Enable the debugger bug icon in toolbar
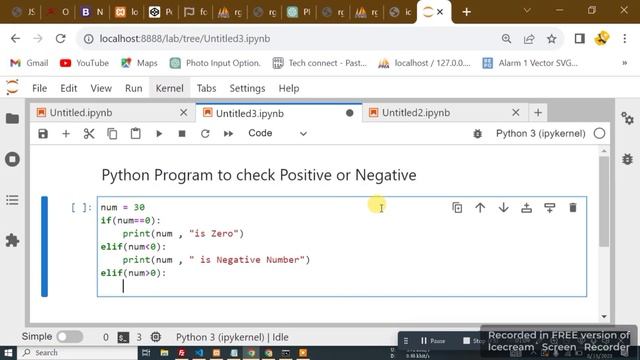The width and height of the screenshot is (640, 360). [477, 133]
